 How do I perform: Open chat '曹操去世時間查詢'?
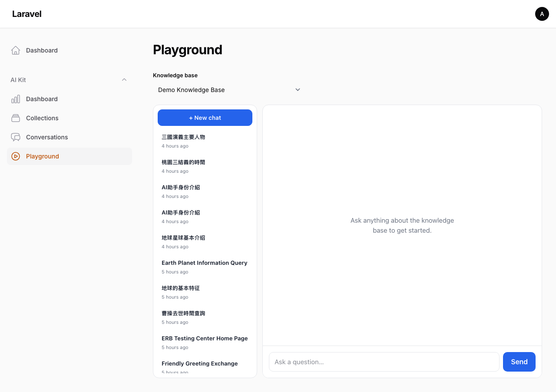tap(205, 317)
